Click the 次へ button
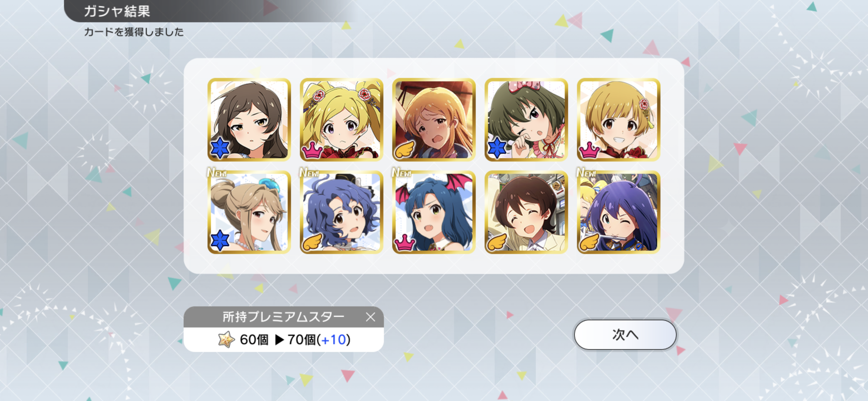This screenshot has width=868, height=401. (625, 334)
